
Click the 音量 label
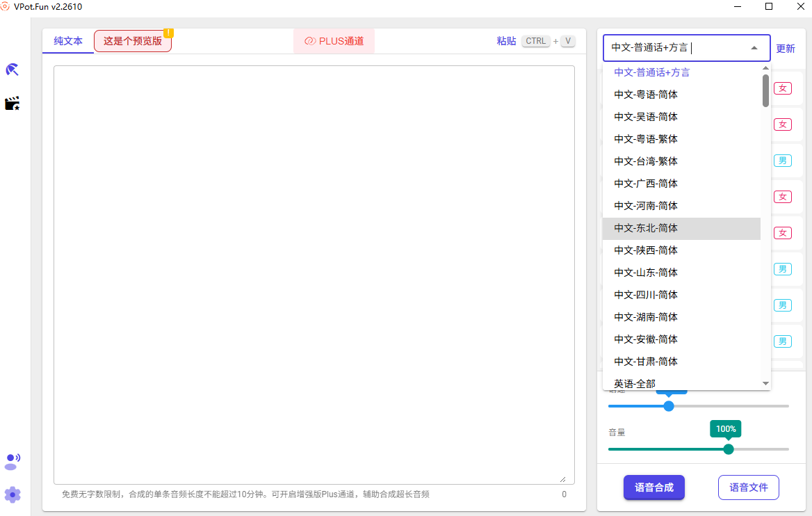(x=617, y=432)
